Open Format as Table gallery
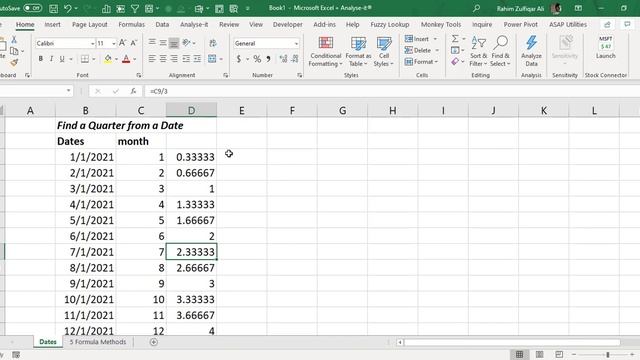640x360 pixels. tap(358, 51)
